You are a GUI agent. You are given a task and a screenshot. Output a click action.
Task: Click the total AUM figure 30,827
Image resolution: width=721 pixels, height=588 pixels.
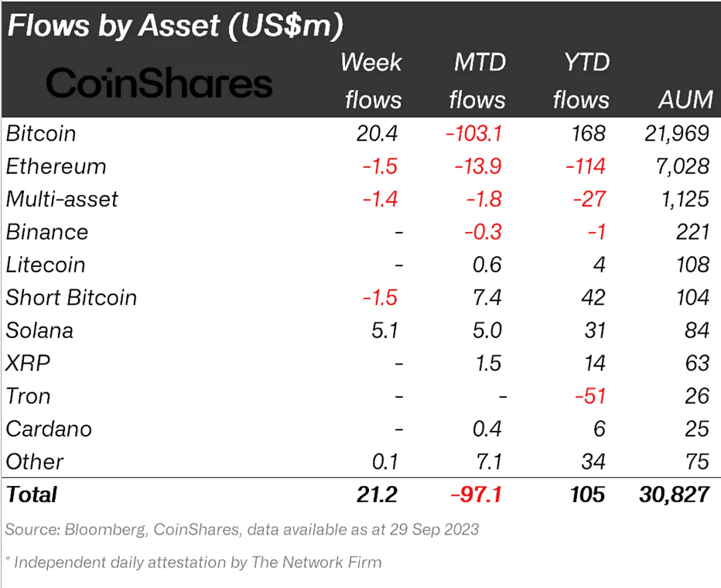click(x=674, y=494)
